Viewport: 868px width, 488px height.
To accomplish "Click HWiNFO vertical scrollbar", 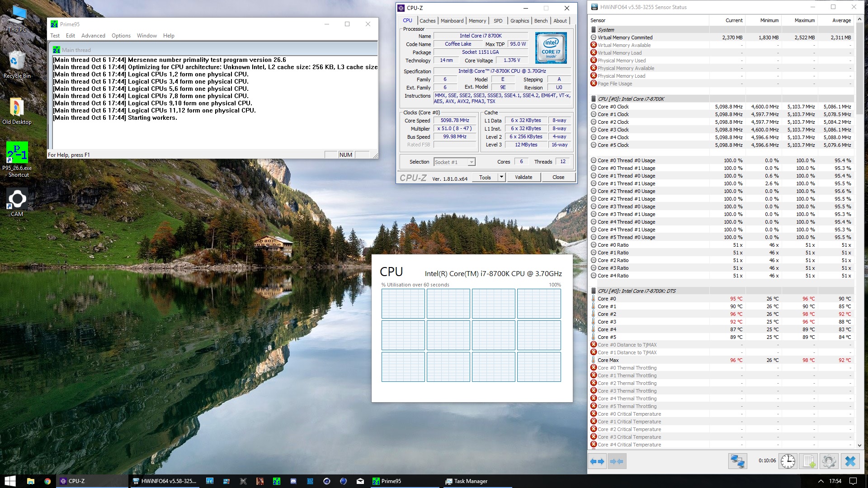I will (x=859, y=233).
